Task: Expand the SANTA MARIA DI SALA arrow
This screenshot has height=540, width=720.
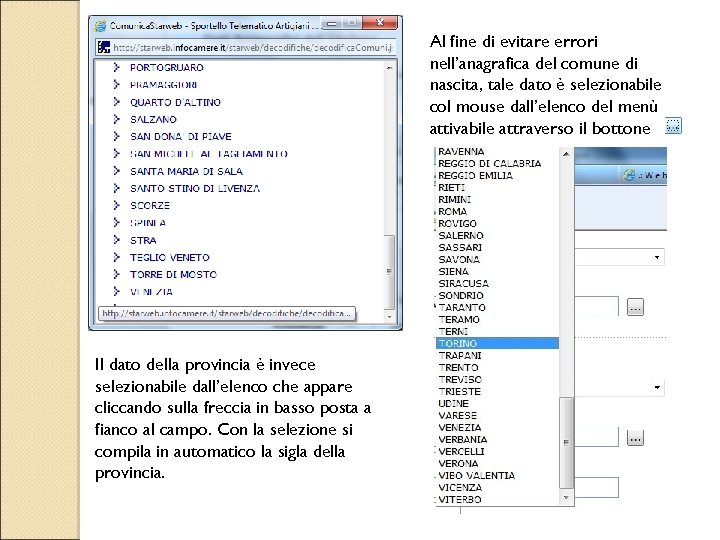Action: tap(116, 171)
